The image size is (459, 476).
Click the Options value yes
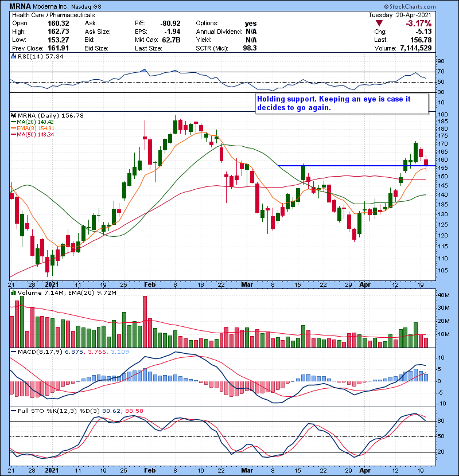251,24
